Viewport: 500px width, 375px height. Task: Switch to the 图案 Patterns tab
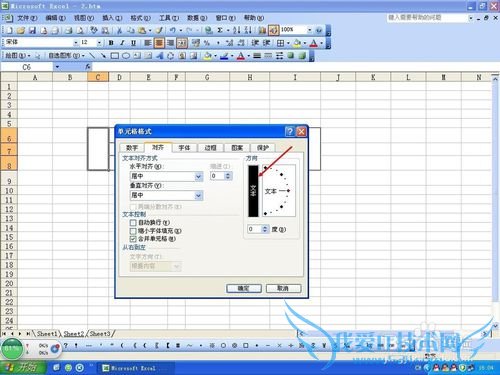click(x=237, y=148)
